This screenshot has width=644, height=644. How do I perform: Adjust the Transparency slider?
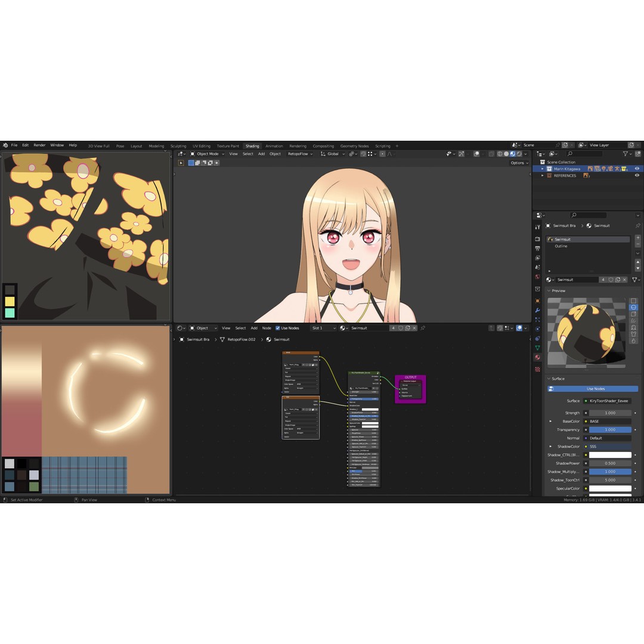point(610,429)
